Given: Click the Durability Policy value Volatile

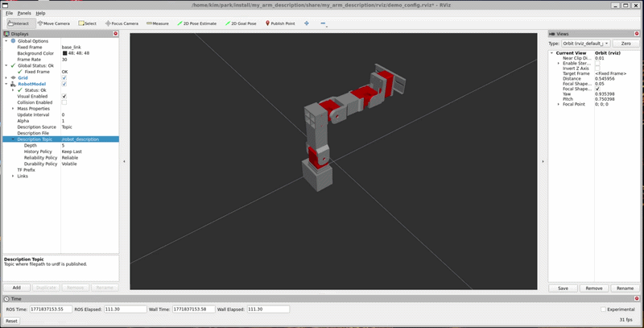Looking at the screenshot, I should coord(69,164).
